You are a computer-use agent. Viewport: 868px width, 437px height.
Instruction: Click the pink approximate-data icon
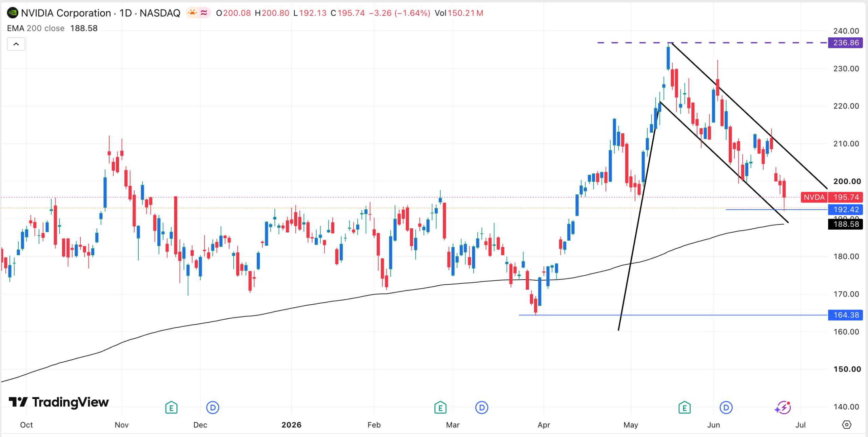pos(204,13)
